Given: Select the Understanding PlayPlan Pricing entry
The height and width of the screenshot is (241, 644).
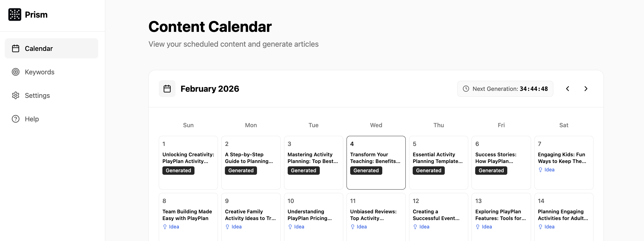Looking at the screenshot, I should 309,215.
